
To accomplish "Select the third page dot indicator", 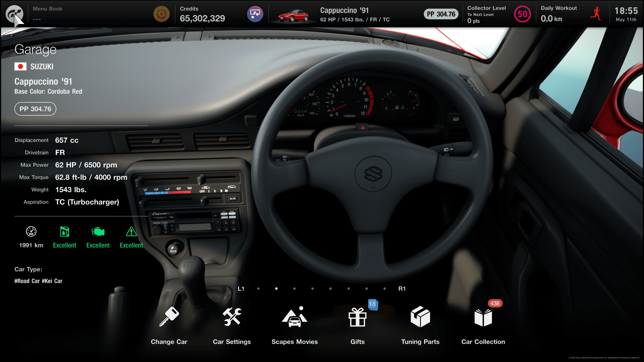I will click(x=294, y=289).
